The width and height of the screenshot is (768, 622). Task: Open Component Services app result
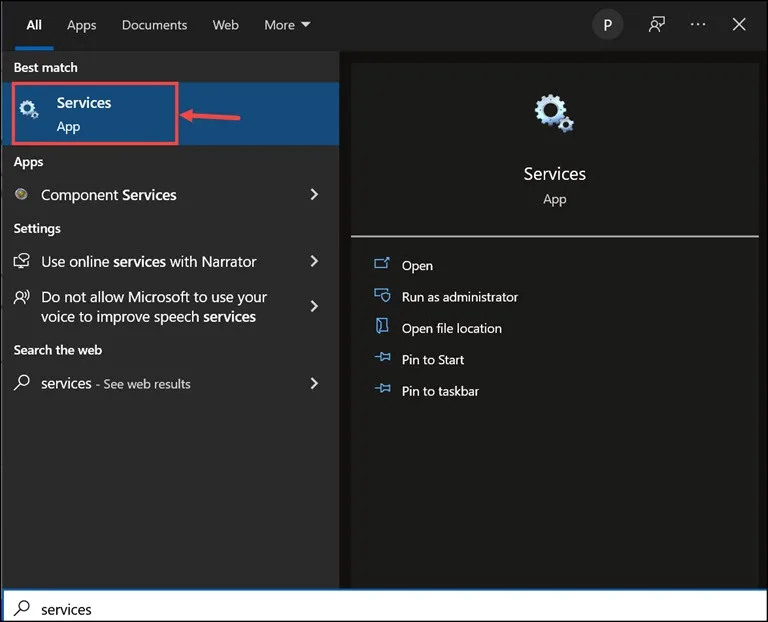170,195
